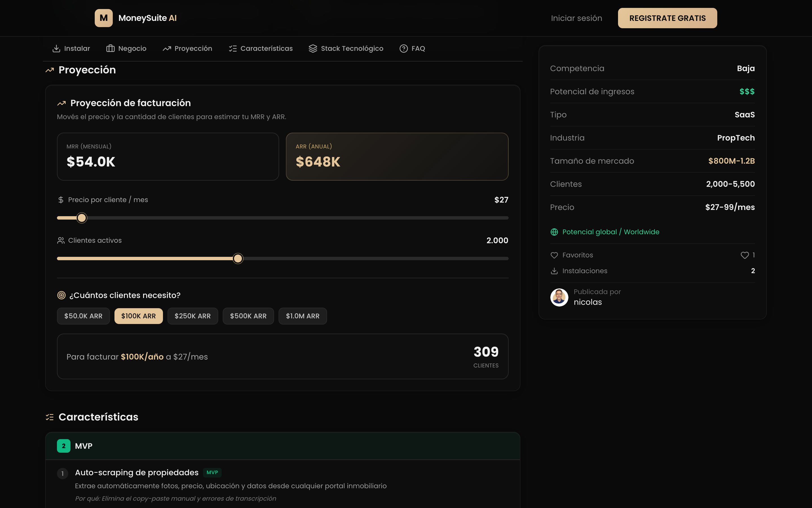Click the 2,000-5,500 Clientes value
The height and width of the screenshot is (508, 812).
point(731,184)
